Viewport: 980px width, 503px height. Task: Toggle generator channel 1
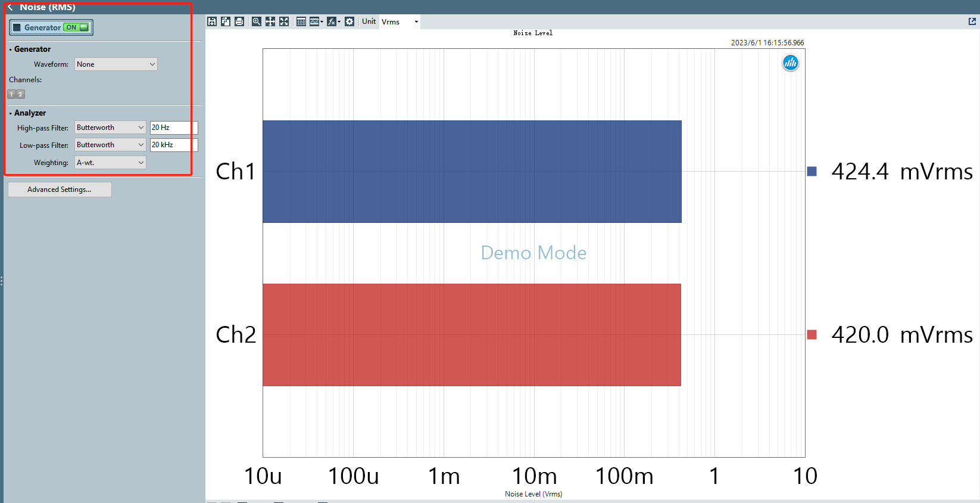[11, 94]
